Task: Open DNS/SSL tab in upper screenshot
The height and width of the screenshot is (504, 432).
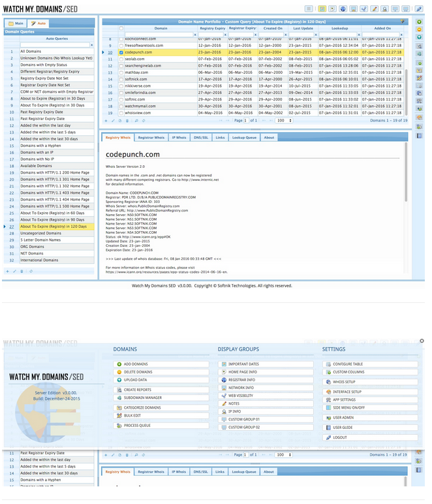Action: pos(201,138)
